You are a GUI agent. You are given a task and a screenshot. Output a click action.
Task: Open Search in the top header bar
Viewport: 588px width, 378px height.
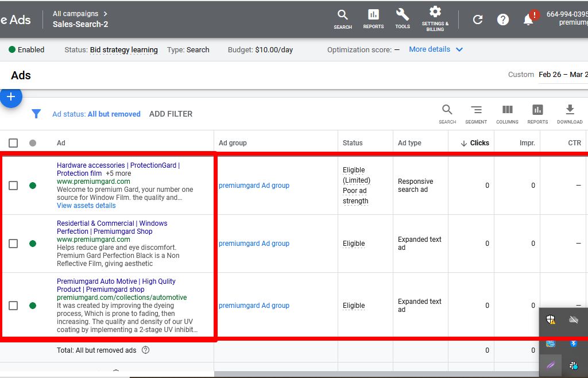point(342,20)
